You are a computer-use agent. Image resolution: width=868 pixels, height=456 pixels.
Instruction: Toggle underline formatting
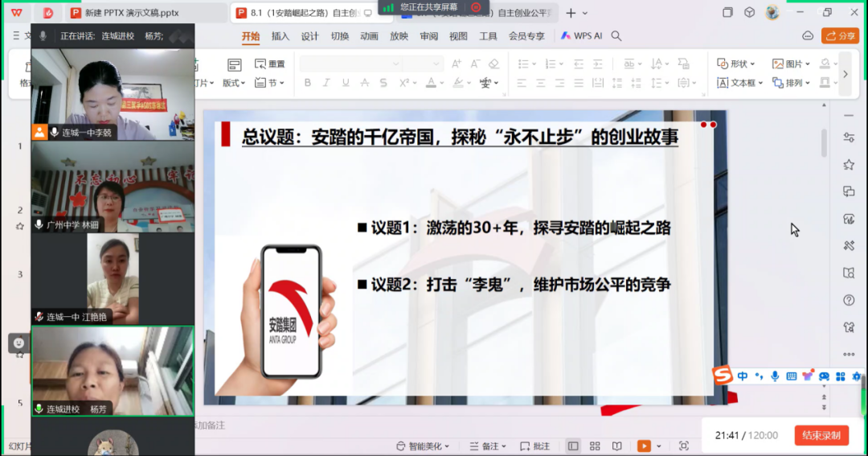tap(346, 83)
